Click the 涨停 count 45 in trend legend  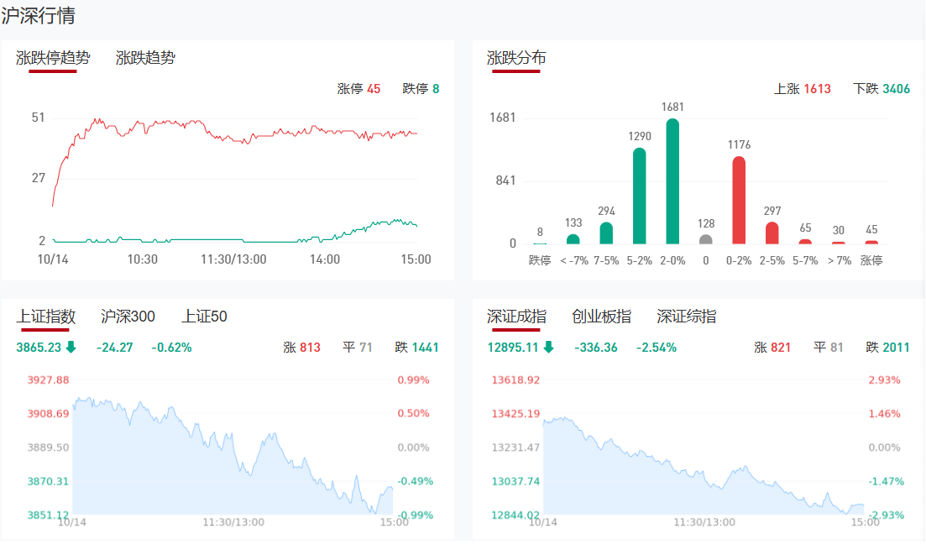tap(374, 89)
